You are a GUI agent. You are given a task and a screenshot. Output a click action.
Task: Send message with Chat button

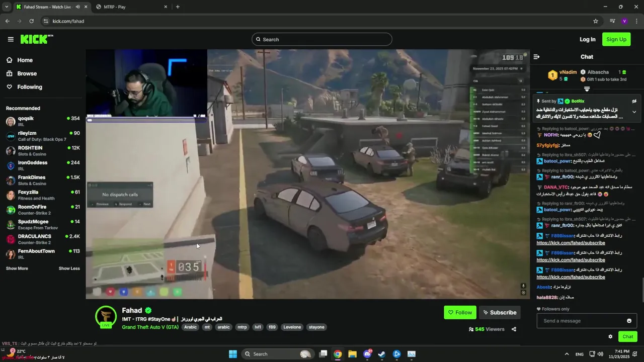(x=627, y=337)
